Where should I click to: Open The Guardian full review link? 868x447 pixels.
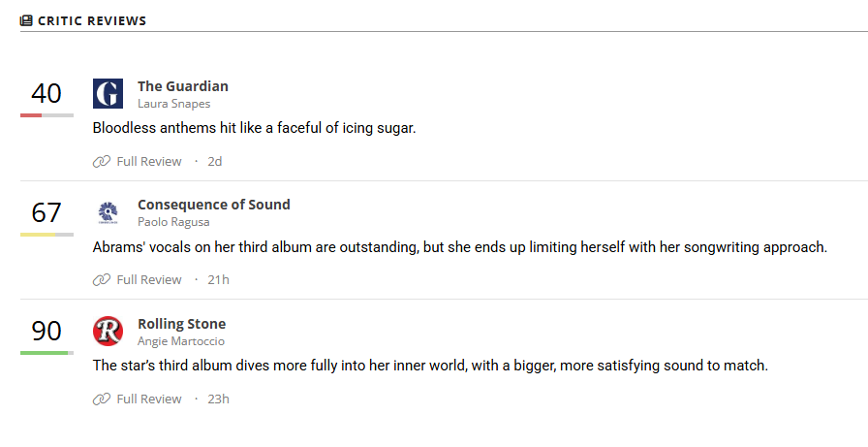149,162
